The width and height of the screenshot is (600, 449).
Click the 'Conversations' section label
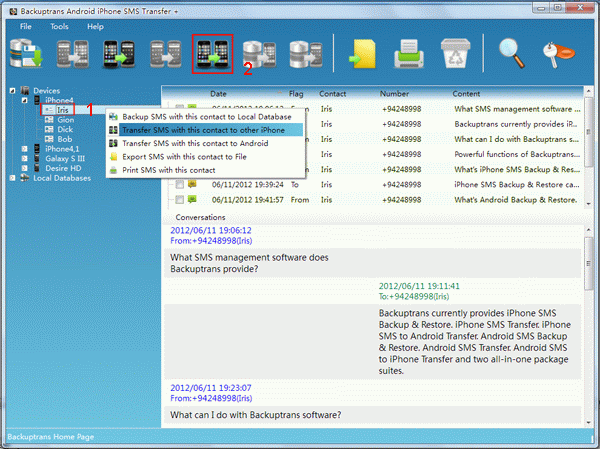(x=200, y=217)
